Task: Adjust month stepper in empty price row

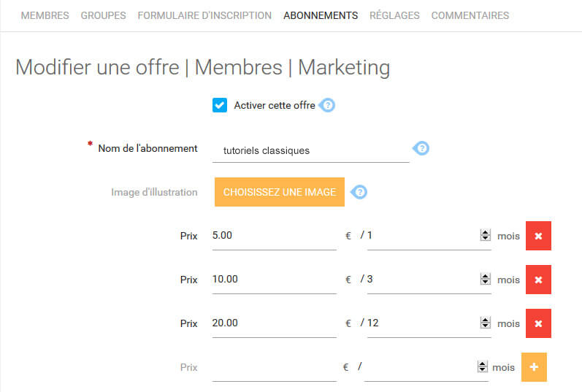Action: click(481, 367)
